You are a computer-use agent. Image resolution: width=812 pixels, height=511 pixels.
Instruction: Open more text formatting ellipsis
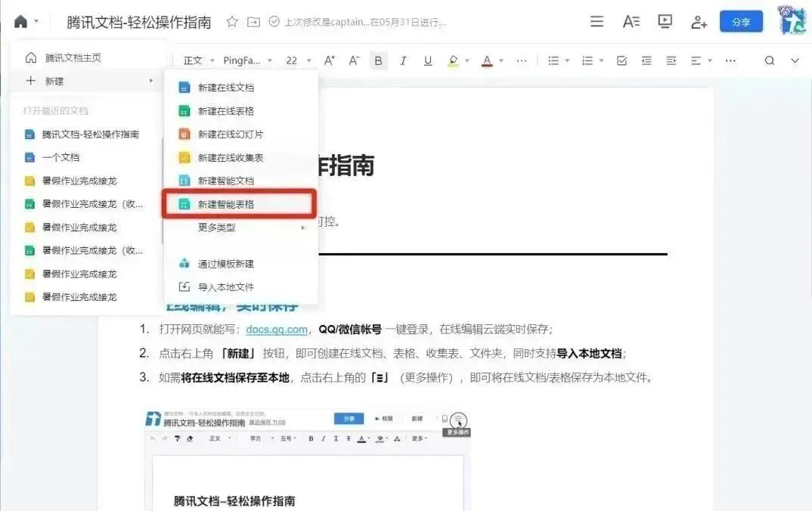522,60
